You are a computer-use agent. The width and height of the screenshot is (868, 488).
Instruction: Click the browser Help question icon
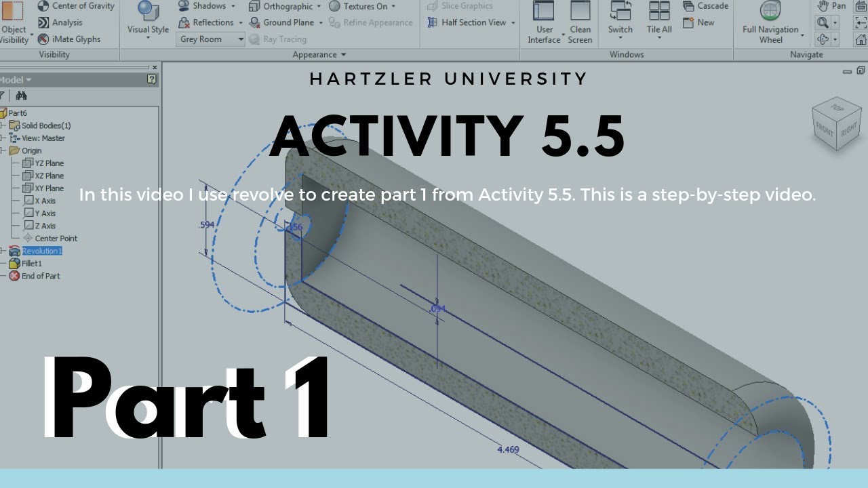pos(152,80)
